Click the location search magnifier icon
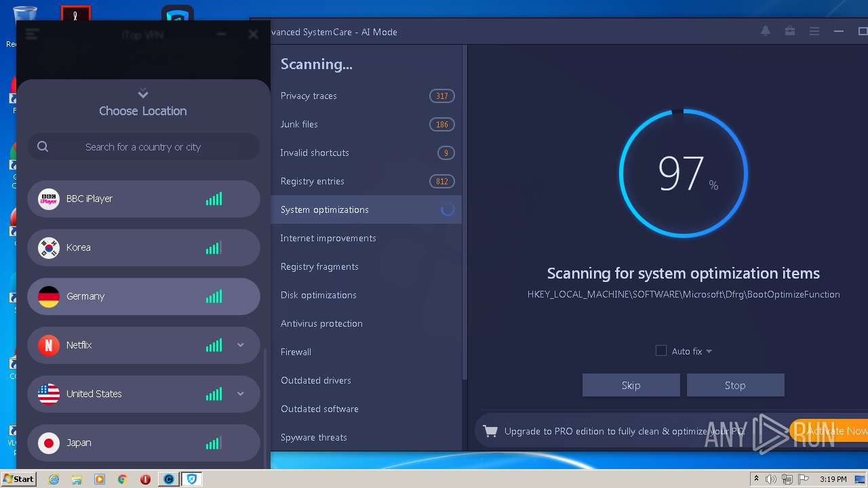Screen dimensions: 868x488 pos(43,146)
